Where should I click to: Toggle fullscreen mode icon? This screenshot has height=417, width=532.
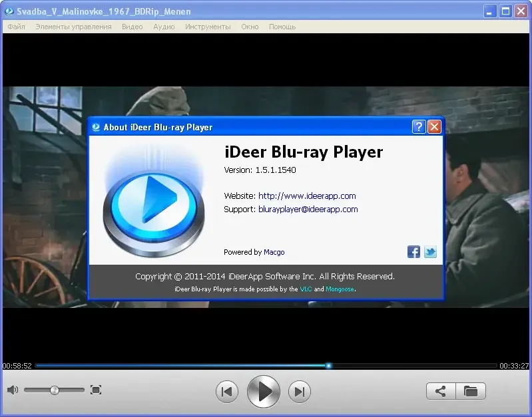click(96, 390)
